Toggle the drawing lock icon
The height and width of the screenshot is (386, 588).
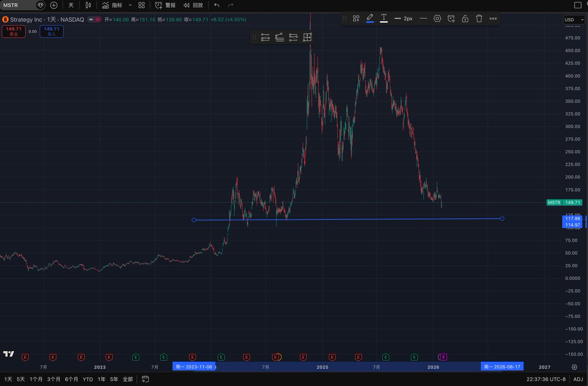465,19
